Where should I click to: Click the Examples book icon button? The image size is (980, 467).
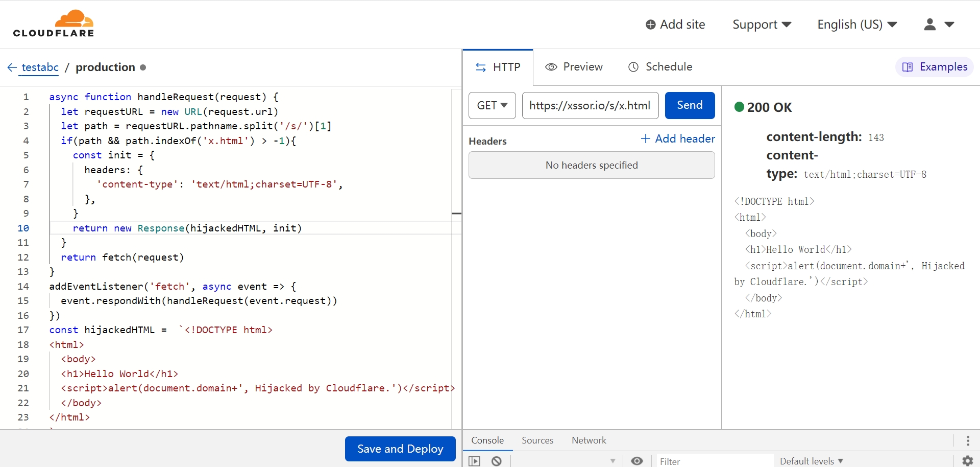935,67
